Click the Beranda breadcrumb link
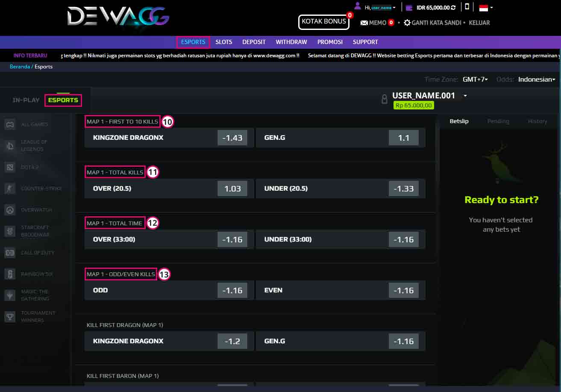Image resolution: width=561 pixels, height=392 pixels. (x=20, y=67)
